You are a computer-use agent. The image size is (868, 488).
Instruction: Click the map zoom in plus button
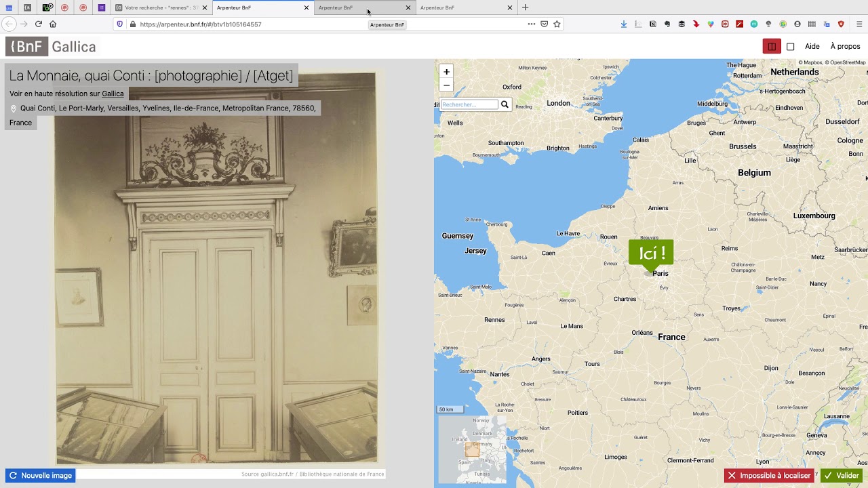pyautogui.click(x=446, y=72)
